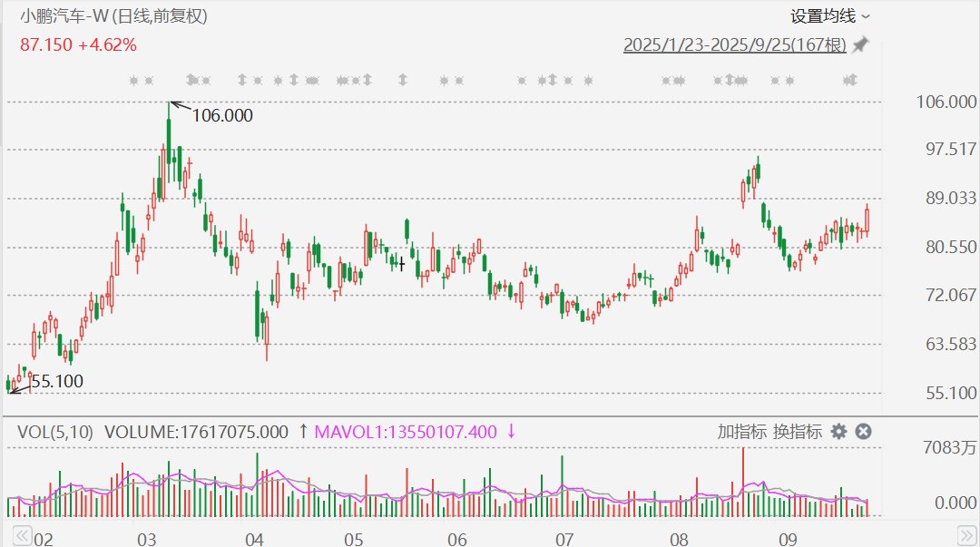
Task: Open volume indicator settings gear
Action: coord(839,432)
